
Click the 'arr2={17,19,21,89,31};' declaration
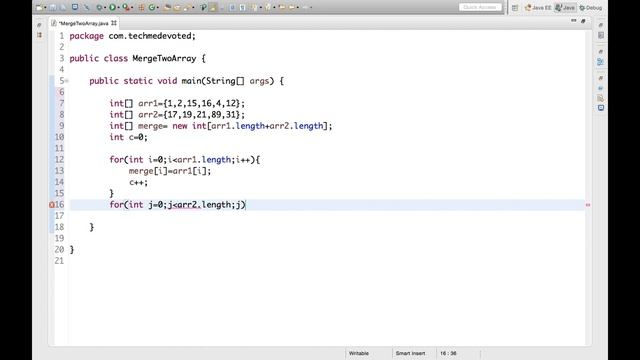pos(191,115)
